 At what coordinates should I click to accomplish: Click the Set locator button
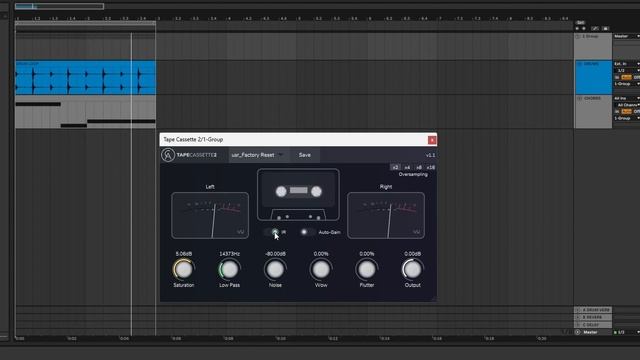click(x=580, y=23)
